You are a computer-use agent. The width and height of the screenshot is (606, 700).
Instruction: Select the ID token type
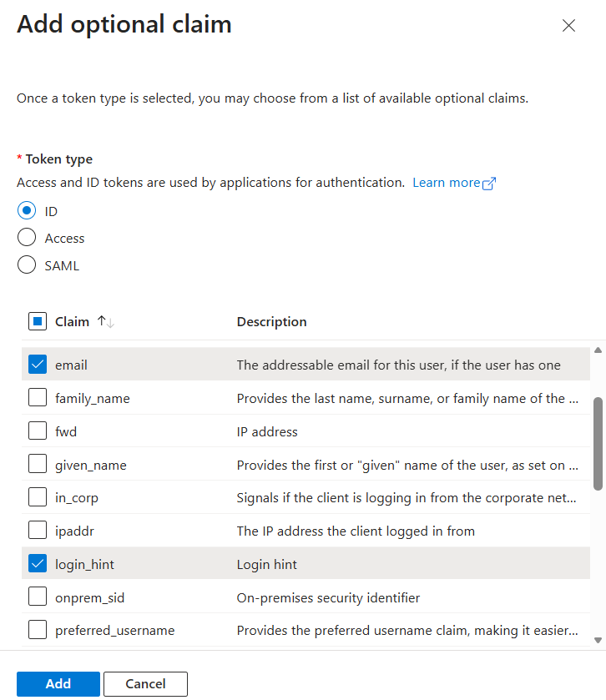pos(27,212)
